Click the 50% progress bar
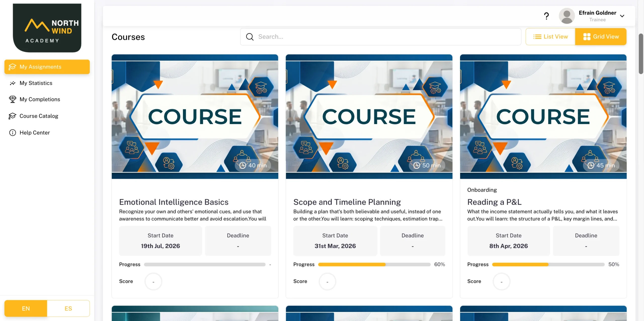This screenshot has width=644, height=321. pos(548,264)
